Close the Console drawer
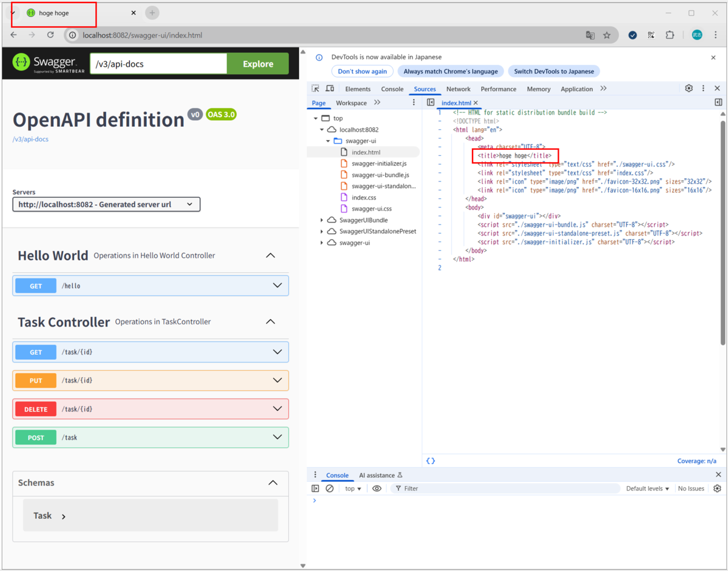This screenshot has height=571, width=728. click(718, 475)
